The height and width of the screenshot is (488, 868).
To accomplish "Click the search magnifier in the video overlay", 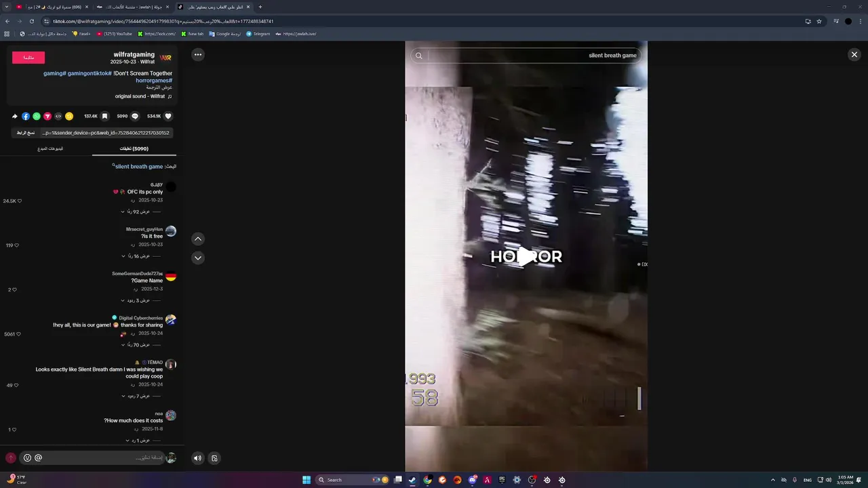I will 418,56.
